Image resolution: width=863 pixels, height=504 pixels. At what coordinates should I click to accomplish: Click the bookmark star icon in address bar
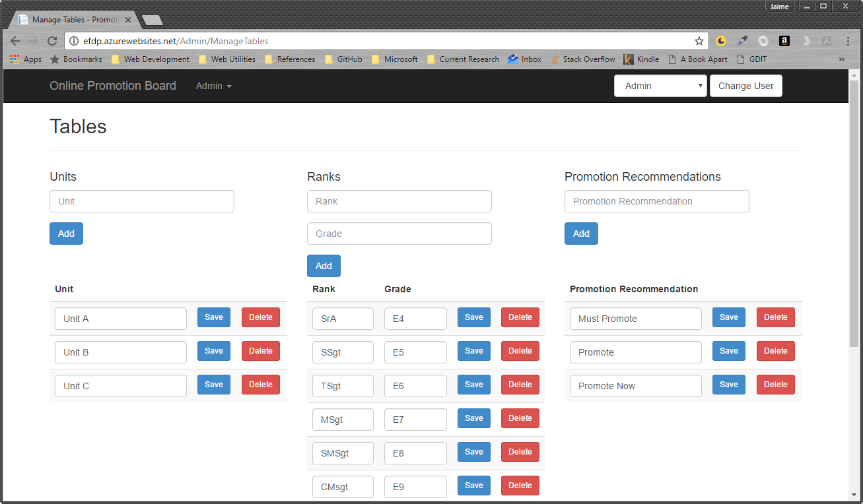click(699, 41)
